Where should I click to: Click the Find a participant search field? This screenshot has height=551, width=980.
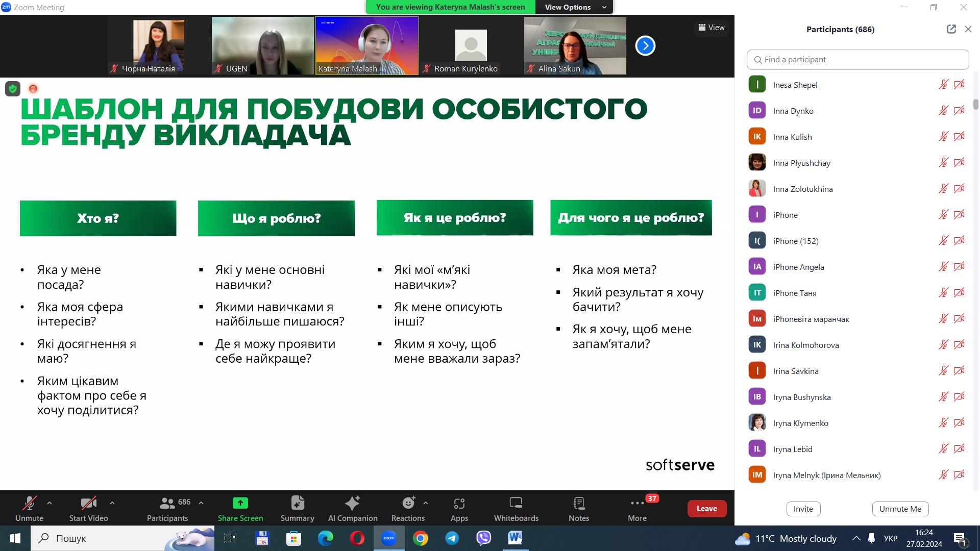pyautogui.click(x=857, y=60)
